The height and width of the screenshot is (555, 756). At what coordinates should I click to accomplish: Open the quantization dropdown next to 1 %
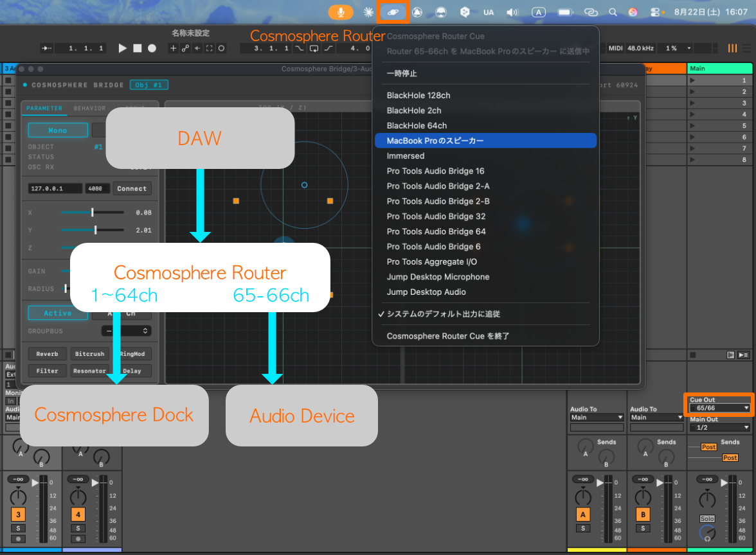click(689, 48)
